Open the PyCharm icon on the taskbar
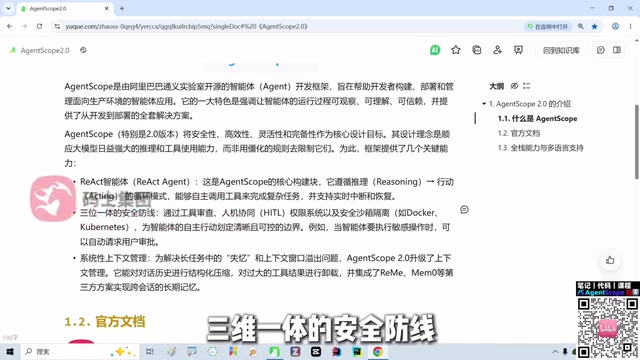Viewport: 640px width, 360px height. click(x=357, y=351)
